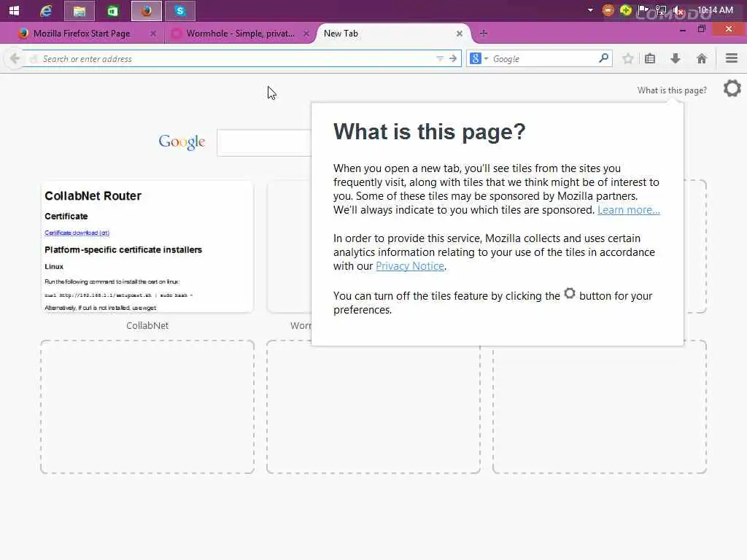Open the address bar history dropdown
Screen dimensions: 747x560
[439, 58]
